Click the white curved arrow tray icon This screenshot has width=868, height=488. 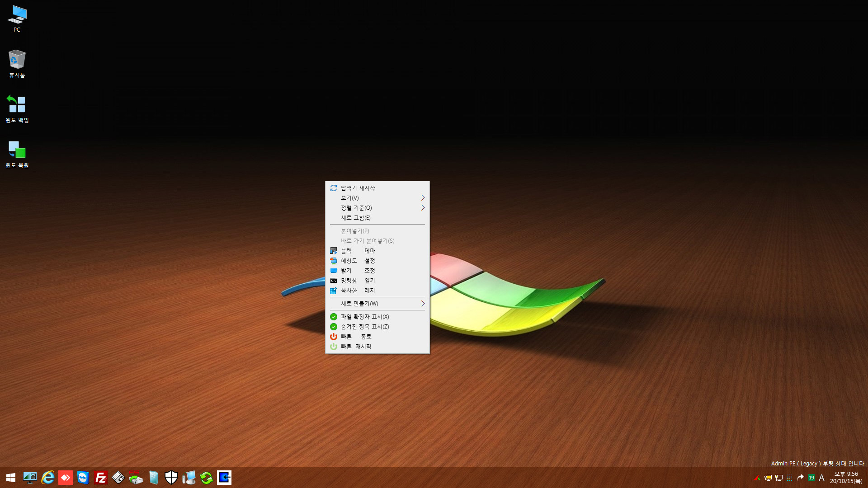click(801, 478)
